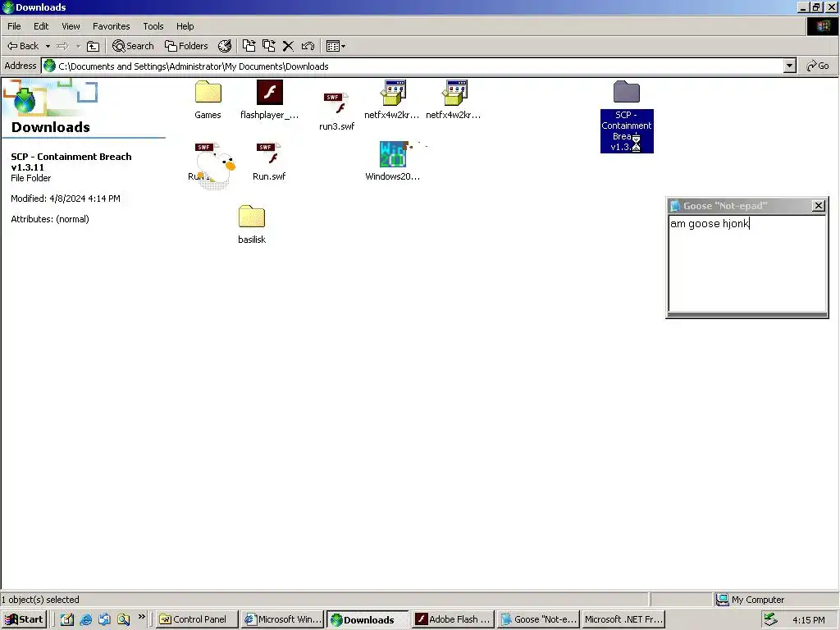Toggle the Folders tree pane
The width and height of the screenshot is (840, 630).
(186, 46)
